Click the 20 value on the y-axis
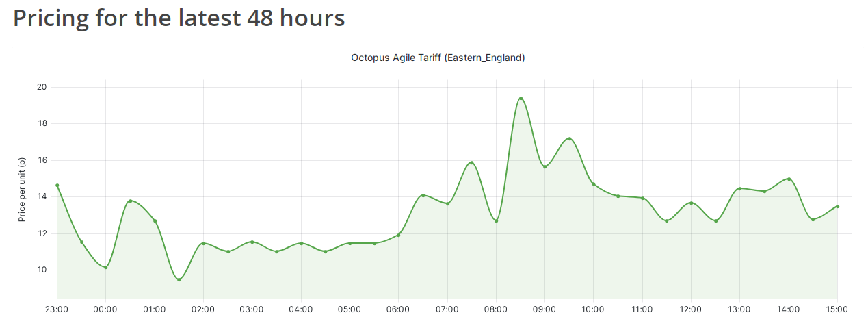This screenshot has height=317, width=868. 42,87
